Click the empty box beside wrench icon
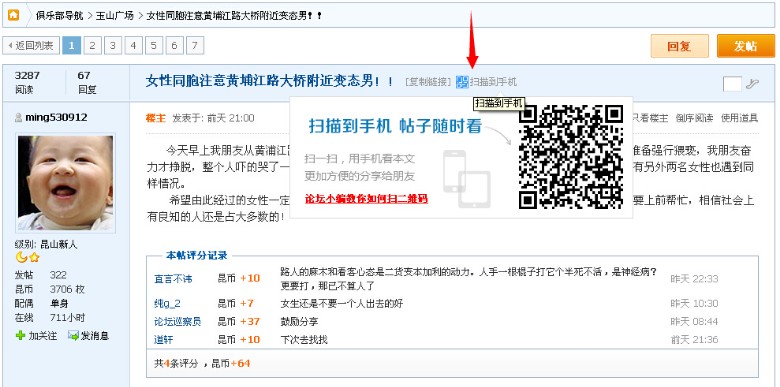This screenshot has width=780, height=387. (x=732, y=84)
